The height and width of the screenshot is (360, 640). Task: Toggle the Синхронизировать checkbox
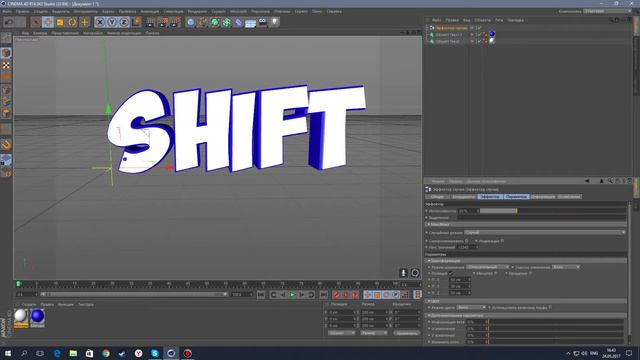(467, 241)
